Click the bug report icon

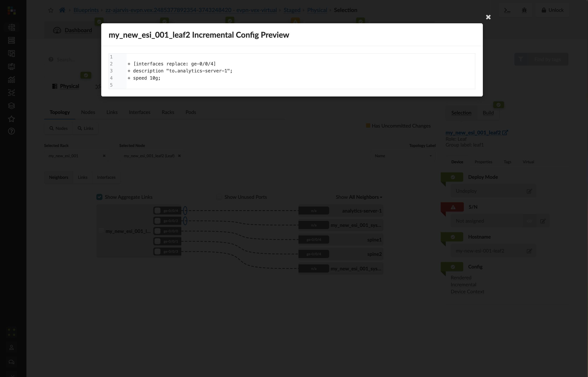pos(524,10)
